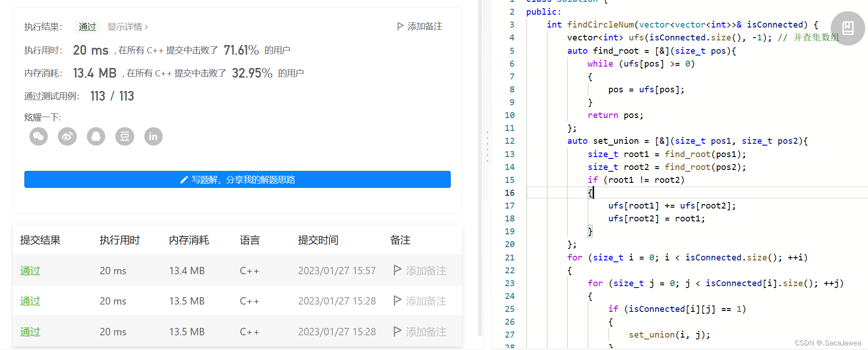The height and width of the screenshot is (350, 868).
Task: Open 通过 result of 13.5 MB middle row
Action: (30, 301)
